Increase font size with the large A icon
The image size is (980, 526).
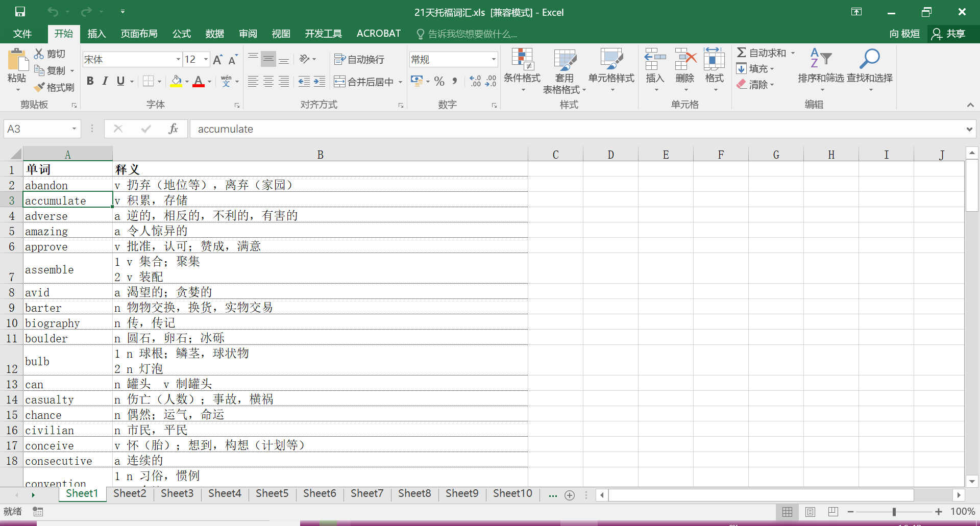218,60
